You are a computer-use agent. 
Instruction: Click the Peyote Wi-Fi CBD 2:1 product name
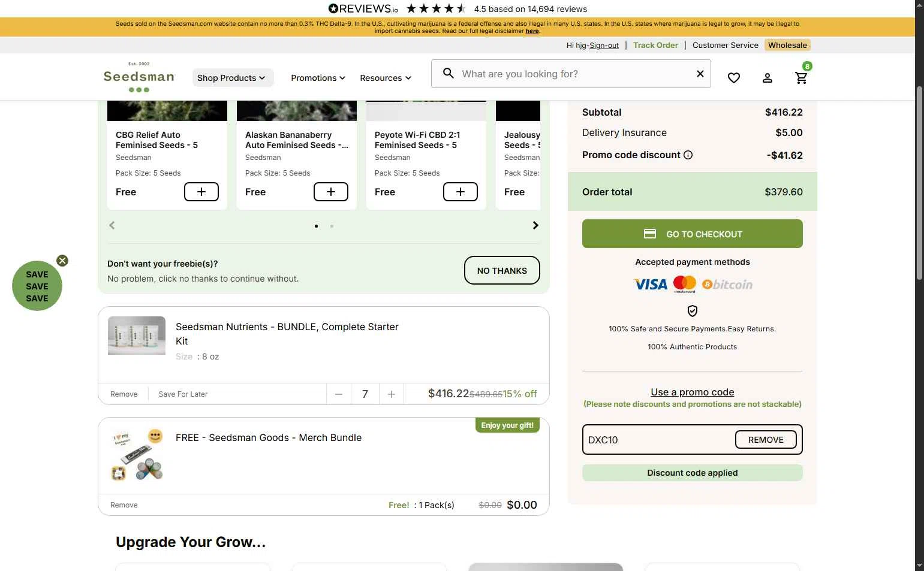click(417, 140)
